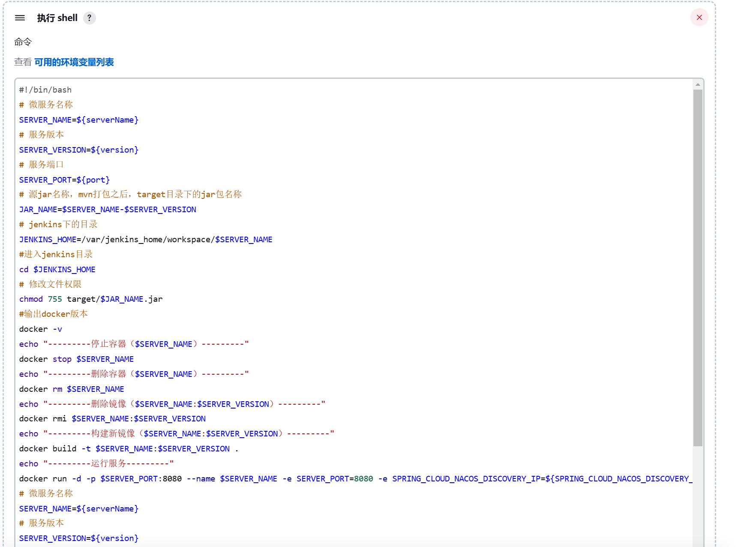Click the echo 构建新镜像 line
This screenshot has height=547, width=756.
(x=177, y=434)
